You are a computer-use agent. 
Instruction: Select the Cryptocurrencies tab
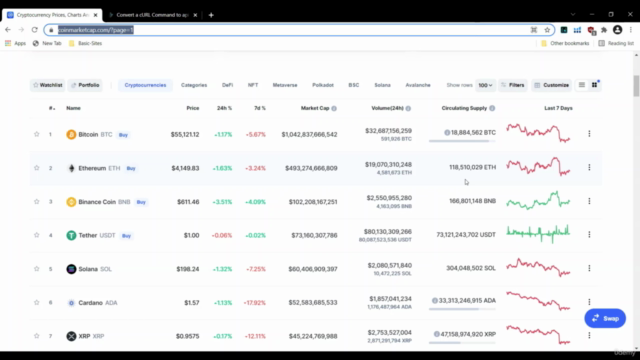(145, 85)
